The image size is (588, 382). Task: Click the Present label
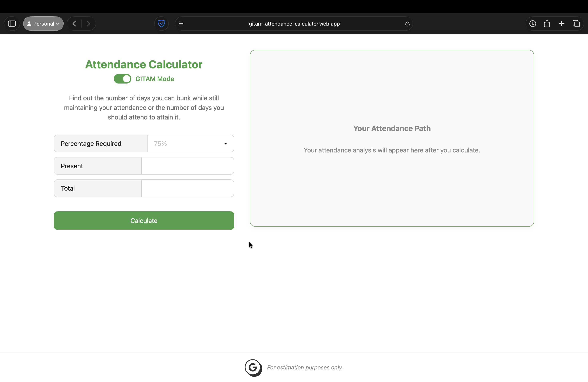72,166
